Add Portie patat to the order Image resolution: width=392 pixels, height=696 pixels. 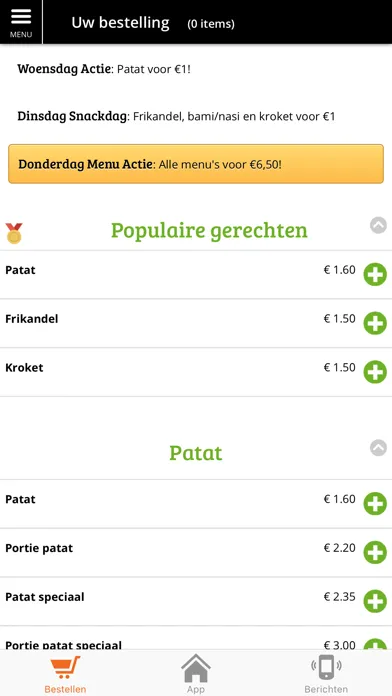(375, 553)
